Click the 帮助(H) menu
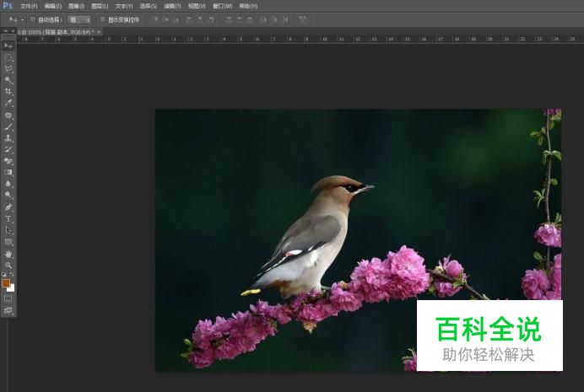The width and height of the screenshot is (584, 392). [x=248, y=6]
